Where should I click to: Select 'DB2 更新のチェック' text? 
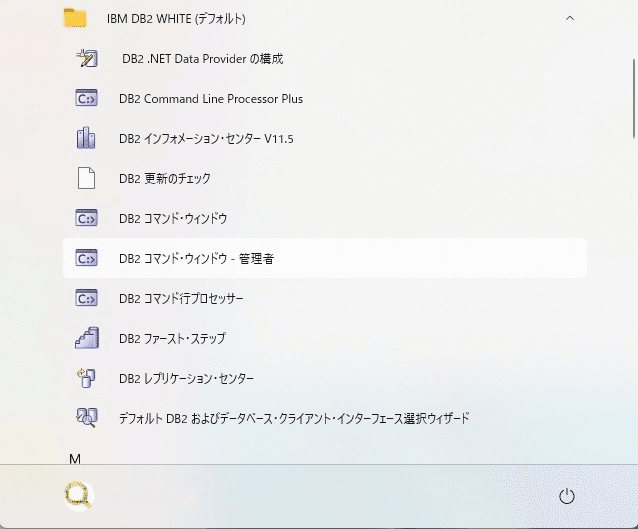coord(165,178)
